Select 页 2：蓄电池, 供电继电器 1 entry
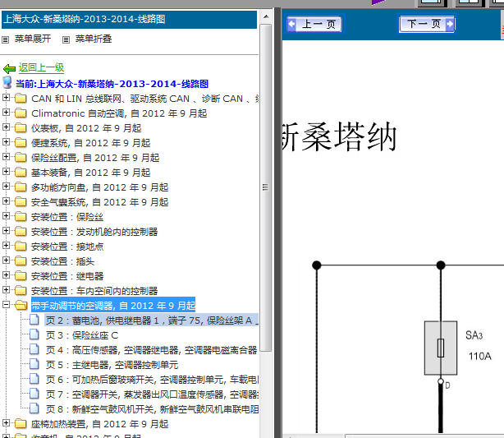504x438 pixels. [152, 320]
